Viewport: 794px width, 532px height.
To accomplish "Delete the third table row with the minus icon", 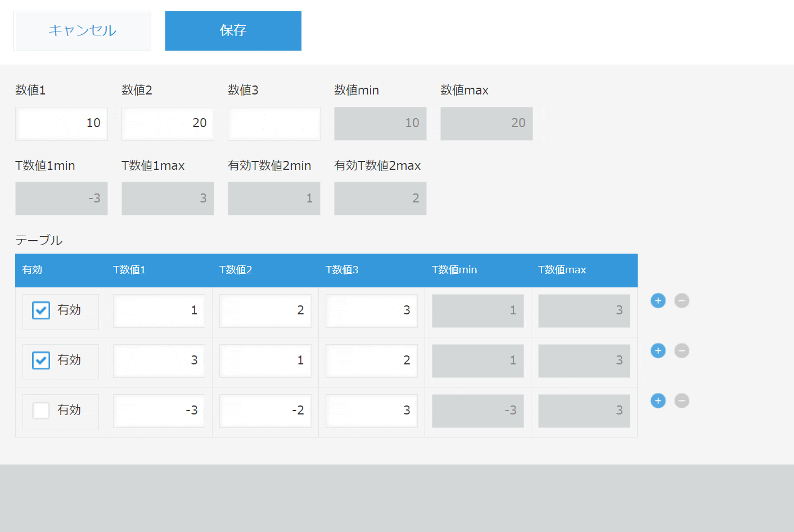I will pyautogui.click(x=682, y=401).
